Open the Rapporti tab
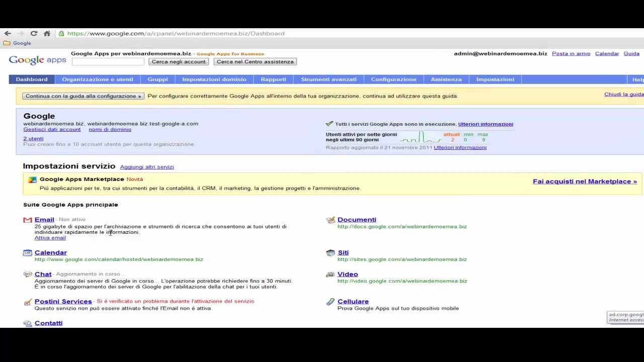Image resolution: width=644 pixels, height=362 pixels. coord(274,79)
